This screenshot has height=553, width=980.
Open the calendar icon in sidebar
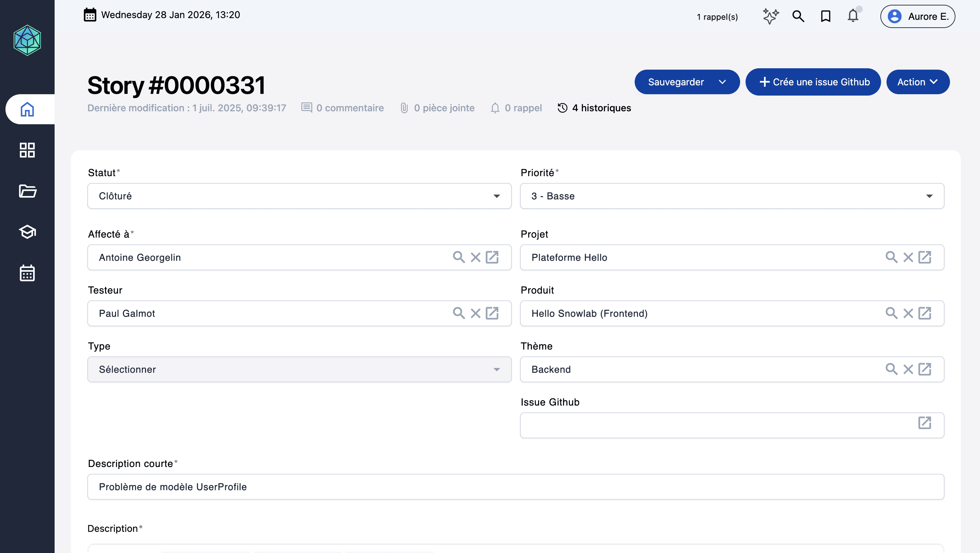coord(27,273)
